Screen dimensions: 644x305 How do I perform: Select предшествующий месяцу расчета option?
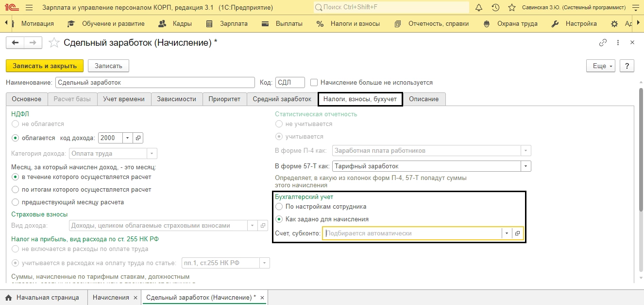tap(16, 202)
